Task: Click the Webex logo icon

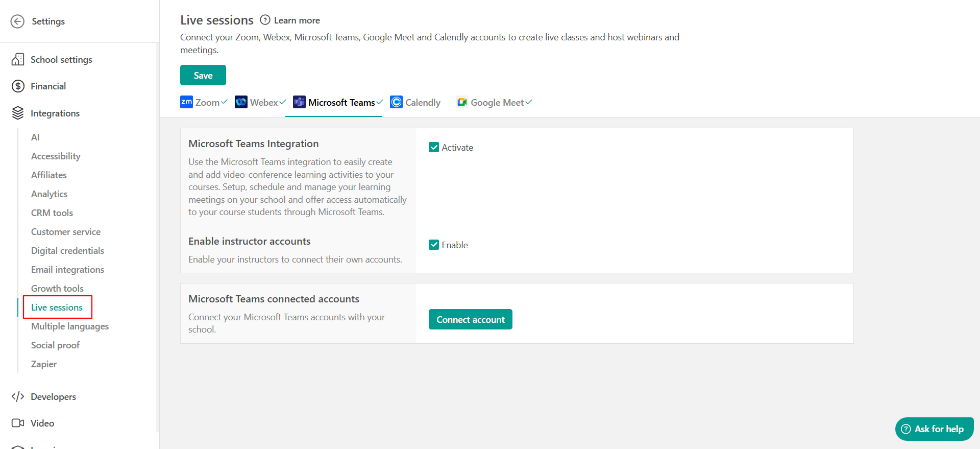Action: click(241, 102)
